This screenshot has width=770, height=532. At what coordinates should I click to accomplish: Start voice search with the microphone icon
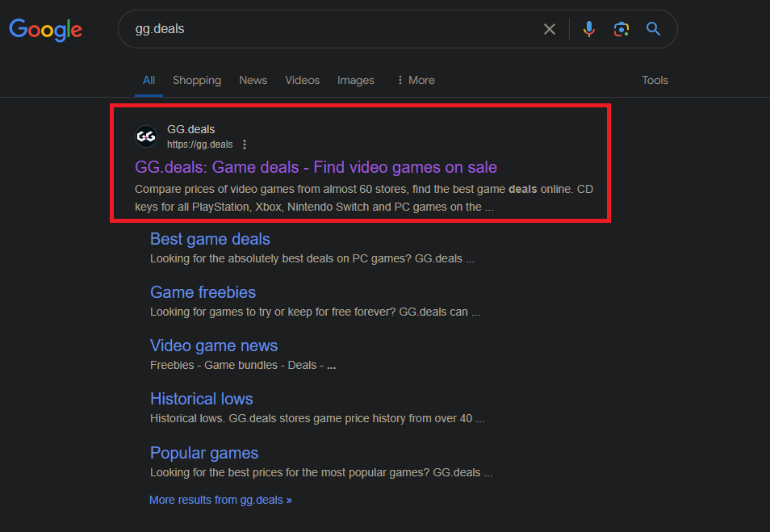[588, 29]
